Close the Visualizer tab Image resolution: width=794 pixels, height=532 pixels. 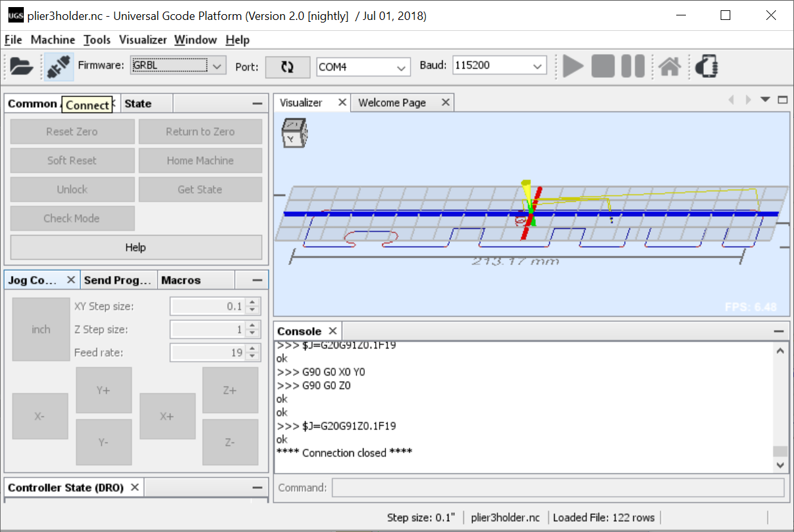342,102
